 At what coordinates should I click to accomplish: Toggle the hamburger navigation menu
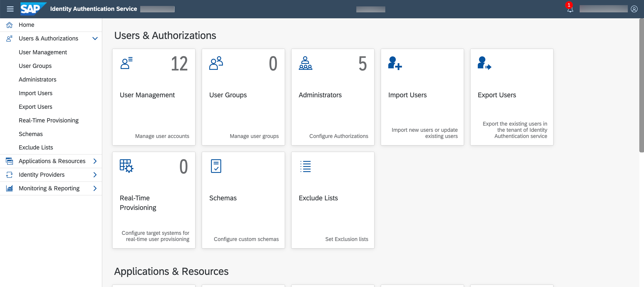pyautogui.click(x=10, y=9)
